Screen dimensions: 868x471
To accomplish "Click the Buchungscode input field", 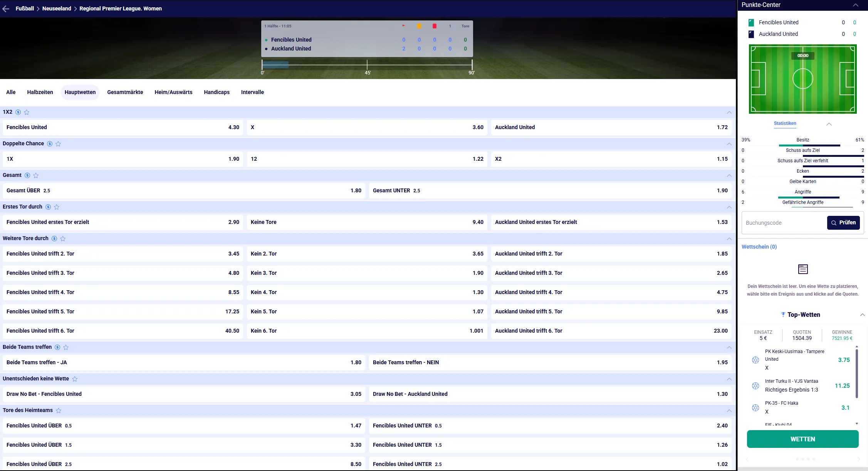I will [x=784, y=223].
